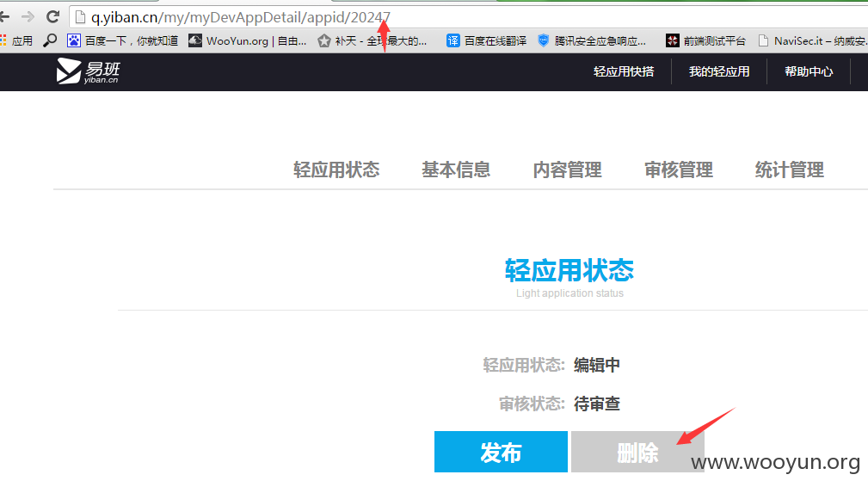The height and width of the screenshot is (487, 868).
Task: Click the gray 删除 button
Action: 637,452
